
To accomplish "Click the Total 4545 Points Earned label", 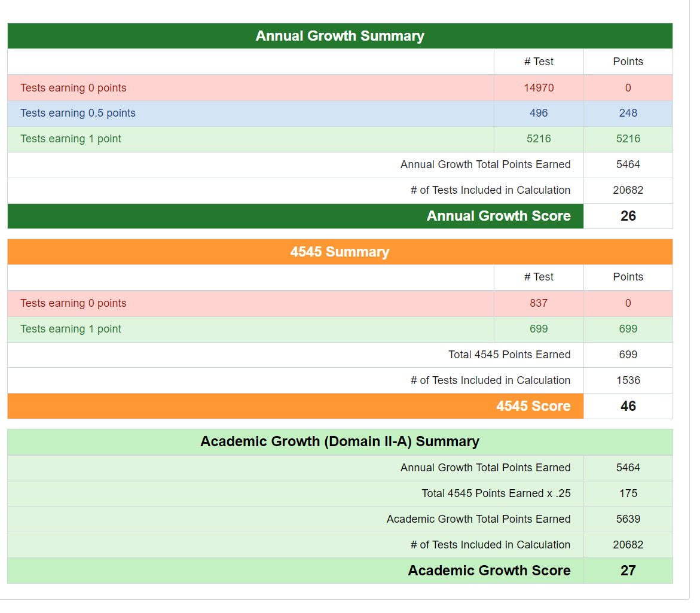I will tap(509, 355).
